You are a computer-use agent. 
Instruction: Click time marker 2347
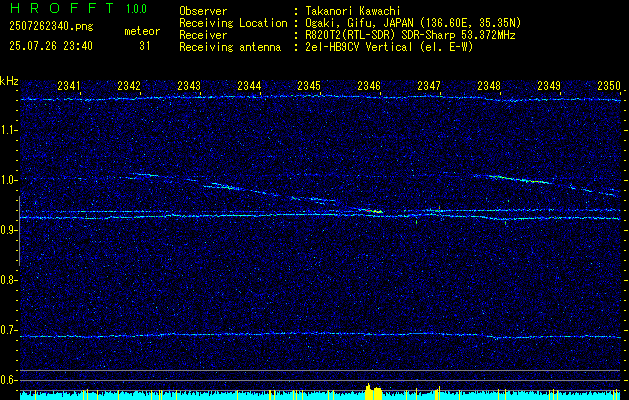pos(428,85)
